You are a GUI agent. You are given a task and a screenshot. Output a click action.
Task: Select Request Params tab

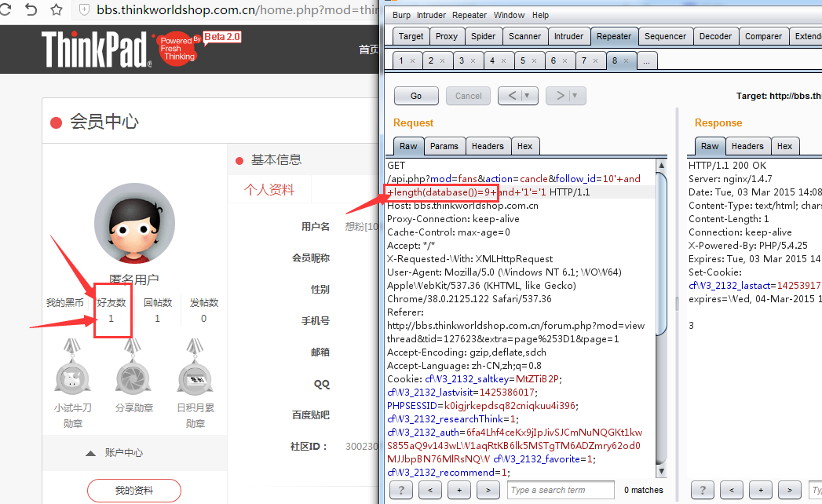pyautogui.click(x=444, y=146)
